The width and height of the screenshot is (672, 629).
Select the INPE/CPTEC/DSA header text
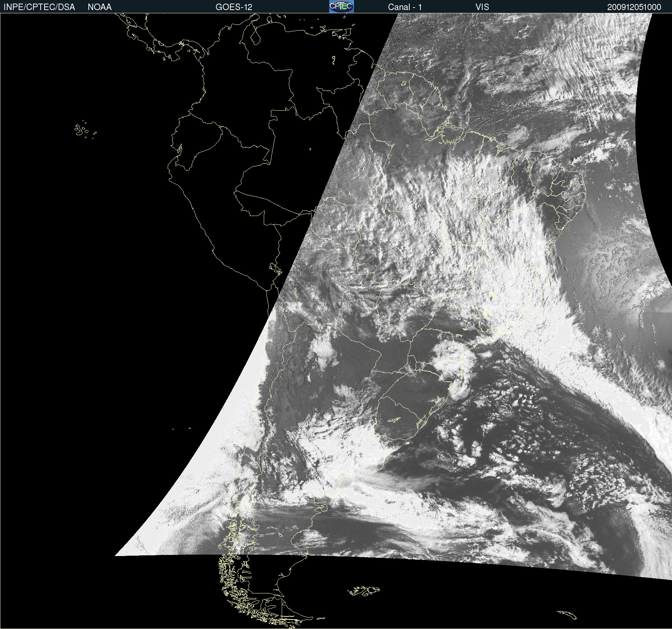(39, 7)
